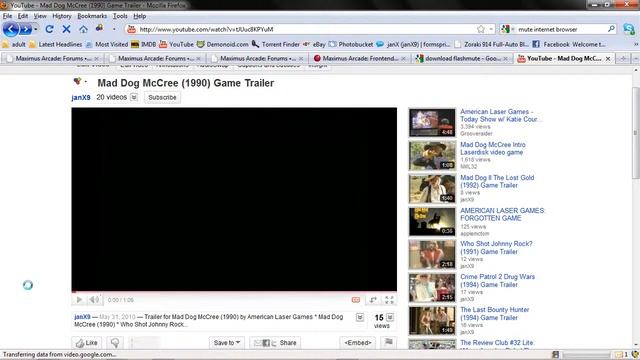
Task: Open the Tools menu
Action: (120, 16)
